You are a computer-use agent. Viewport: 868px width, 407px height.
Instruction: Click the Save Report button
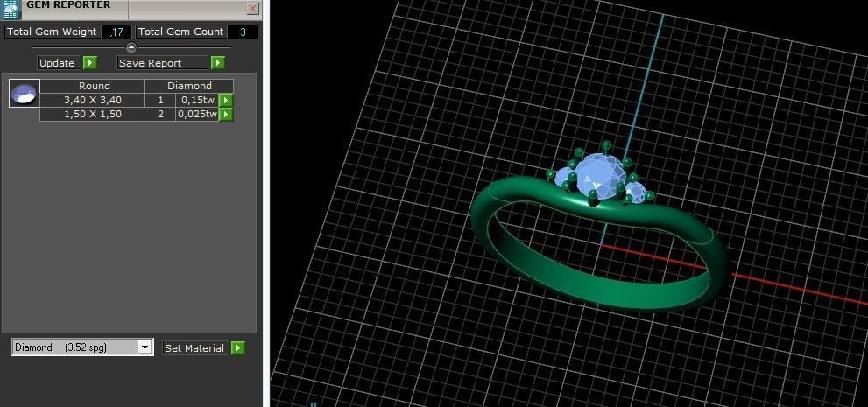(163, 63)
